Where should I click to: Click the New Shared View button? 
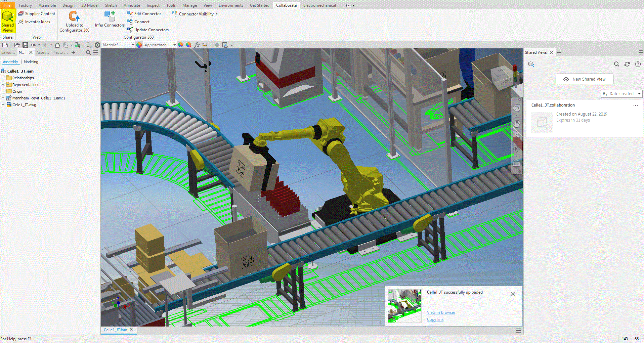point(584,79)
